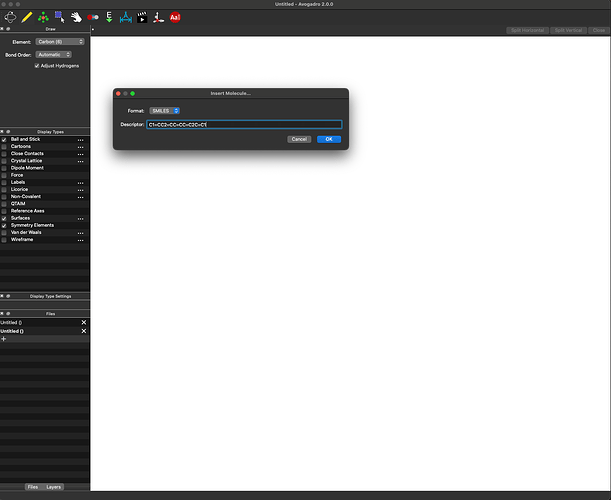Open Close Contacts settings dots
Image resolution: width=611 pixels, height=500 pixels.
coord(80,154)
